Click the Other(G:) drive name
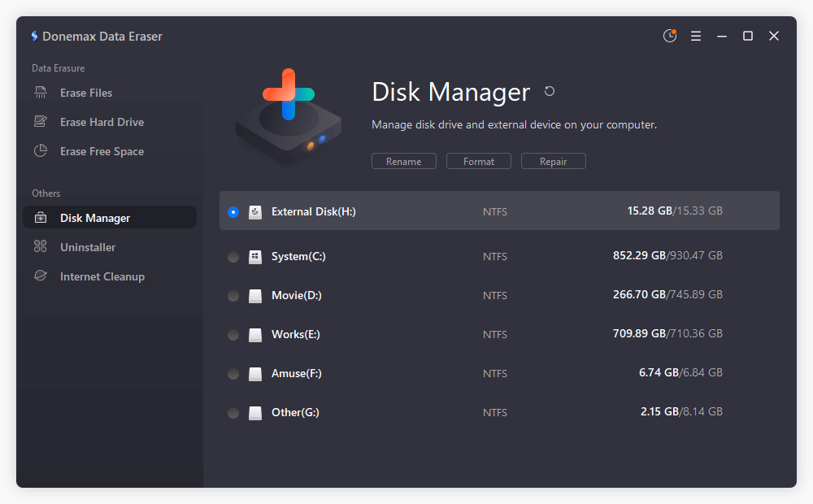Viewport: 813px width, 504px height. click(x=296, y=412)
